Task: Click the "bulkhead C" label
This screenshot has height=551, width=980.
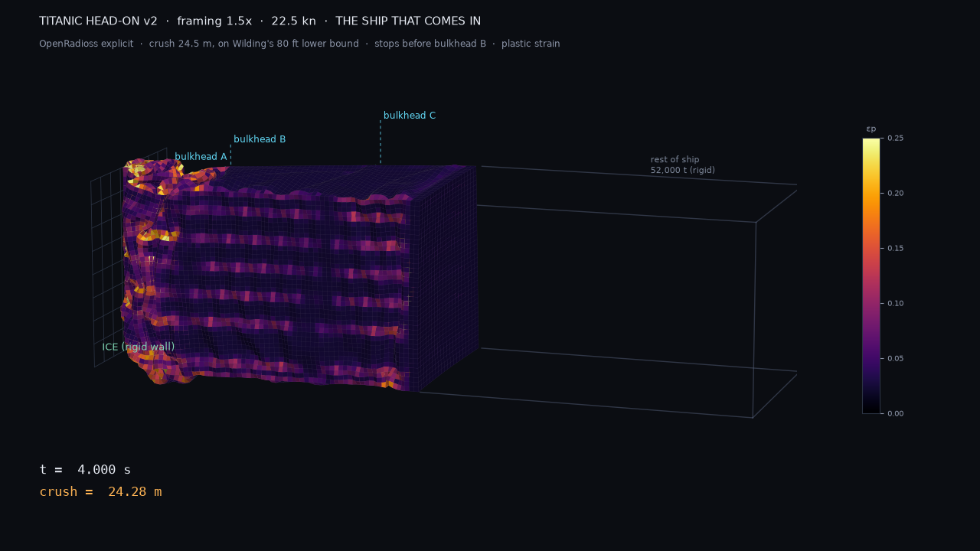Action: click(410, 116)
